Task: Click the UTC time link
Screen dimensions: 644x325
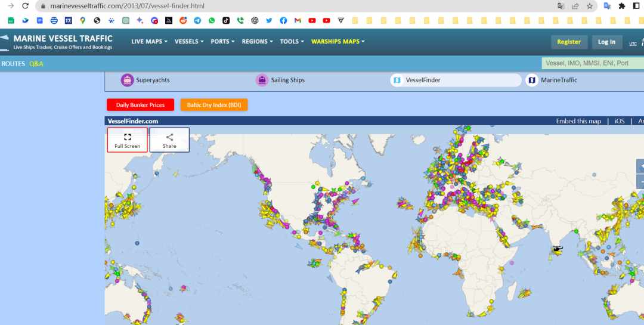Action: point(633,44)
